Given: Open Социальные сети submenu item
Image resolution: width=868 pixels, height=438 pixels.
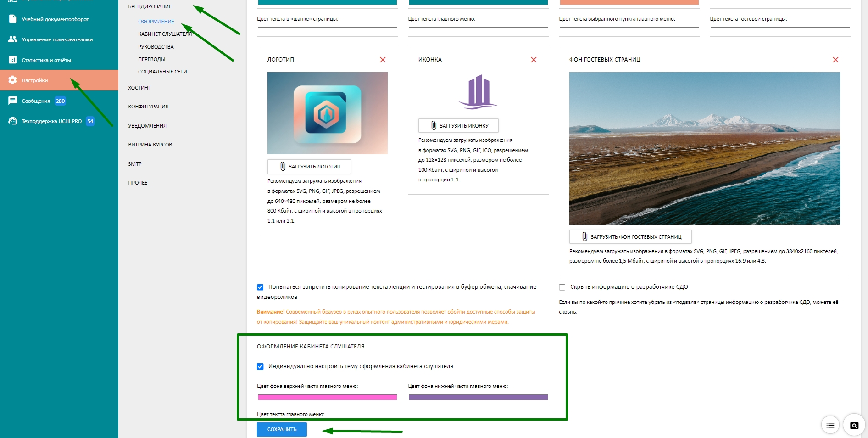Looking at the screenshot, I should click(x=162, y=72).
